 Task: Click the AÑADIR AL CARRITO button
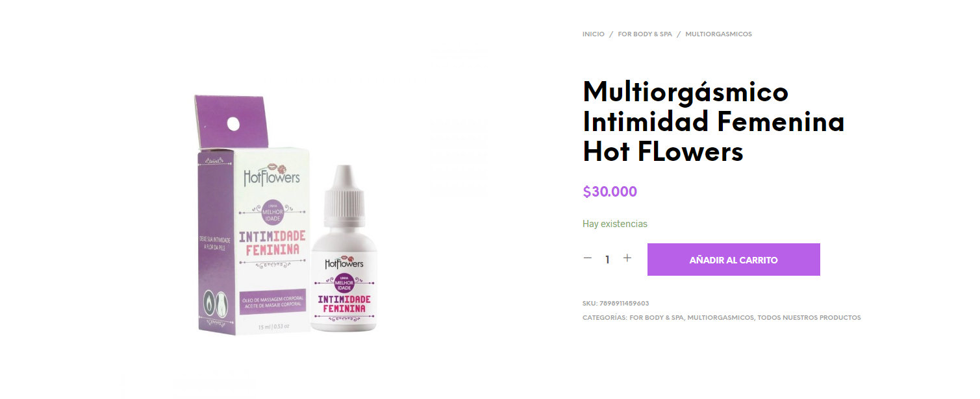pyautogui.click(x=734, y=260)
